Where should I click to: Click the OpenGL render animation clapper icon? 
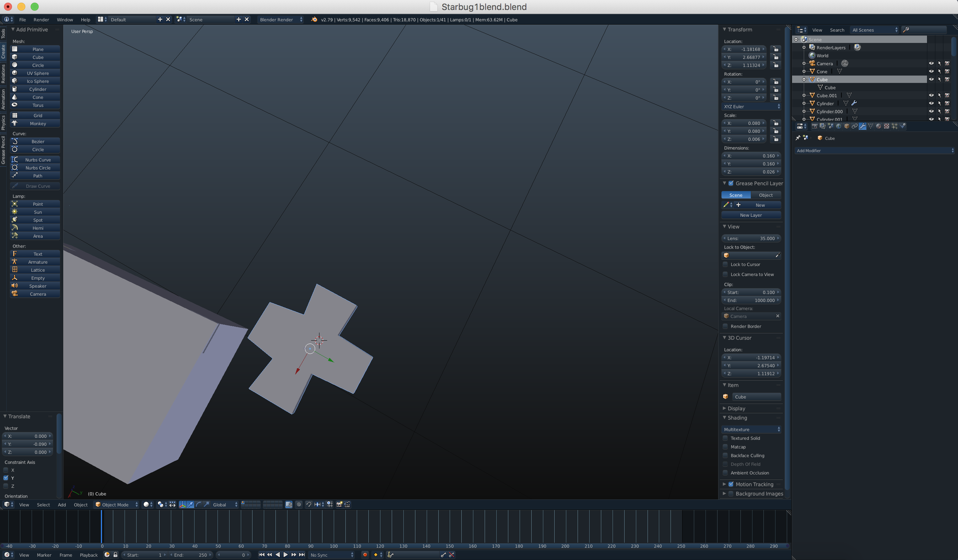coord(347,504)
